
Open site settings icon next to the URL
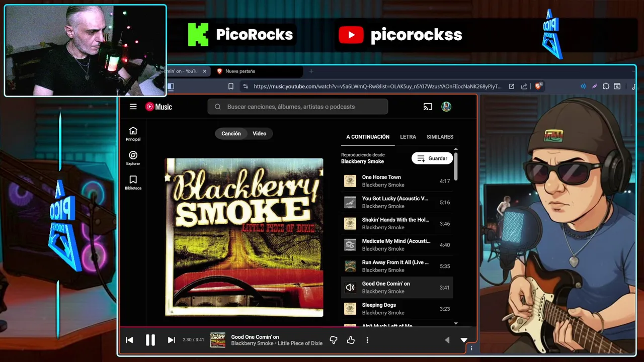coord(245,86)
